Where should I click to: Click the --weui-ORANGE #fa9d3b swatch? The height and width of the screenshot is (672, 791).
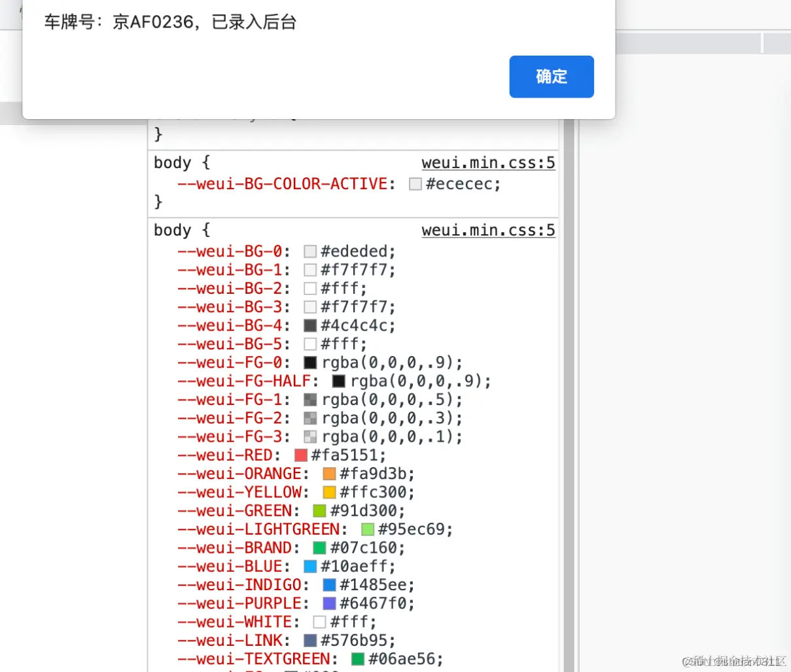point(329,474)
